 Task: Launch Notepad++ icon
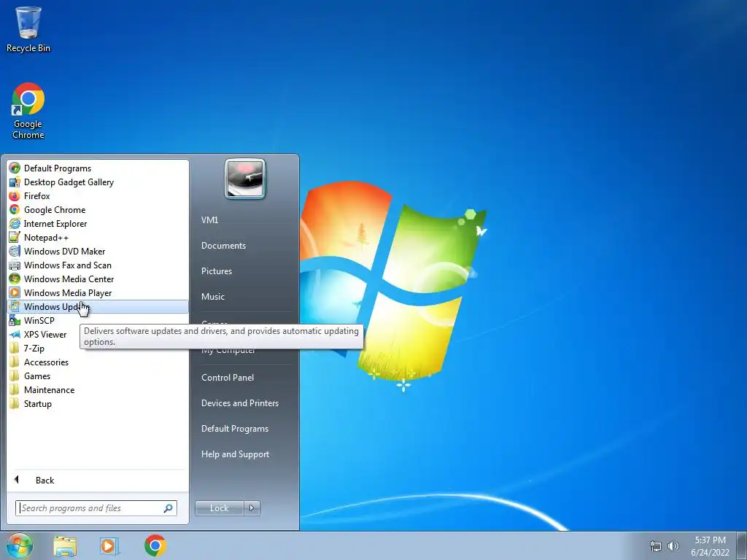tap(15, 237)
